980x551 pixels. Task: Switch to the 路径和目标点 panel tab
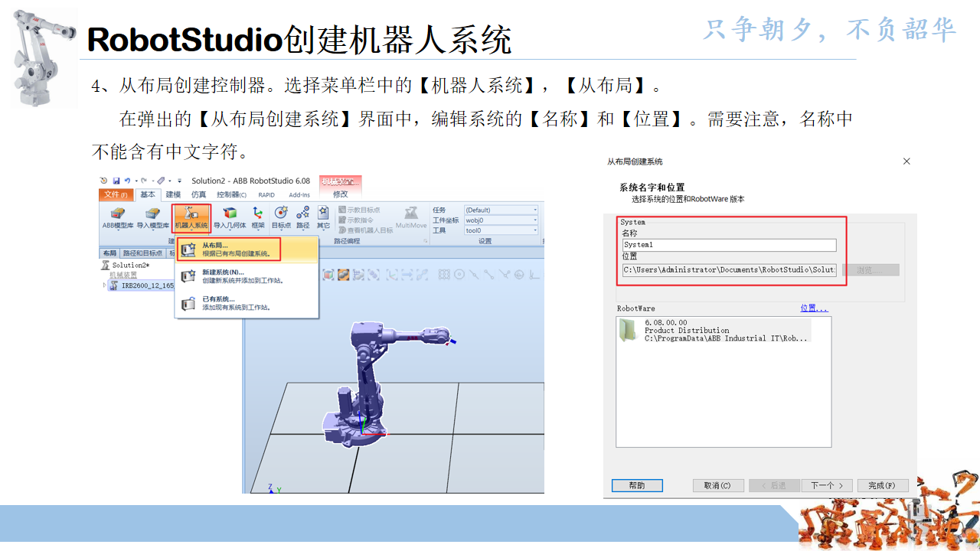click(142, 252)
